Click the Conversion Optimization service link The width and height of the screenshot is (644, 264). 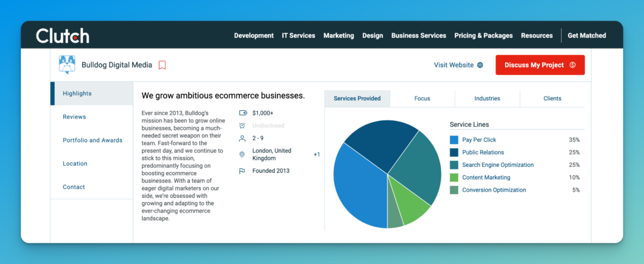pyautogui.click(x=494, y=190)
